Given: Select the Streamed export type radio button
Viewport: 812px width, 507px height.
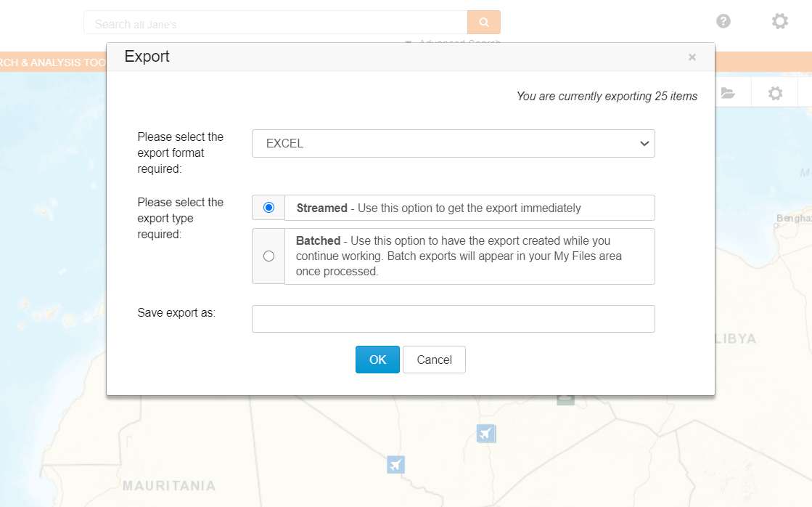Looking at the screenshot, I should point(269,208).
